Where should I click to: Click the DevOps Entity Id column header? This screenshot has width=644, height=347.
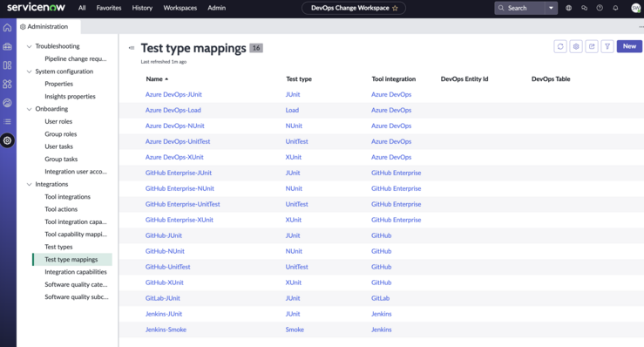pyautogui.click(x=464, y=79)
